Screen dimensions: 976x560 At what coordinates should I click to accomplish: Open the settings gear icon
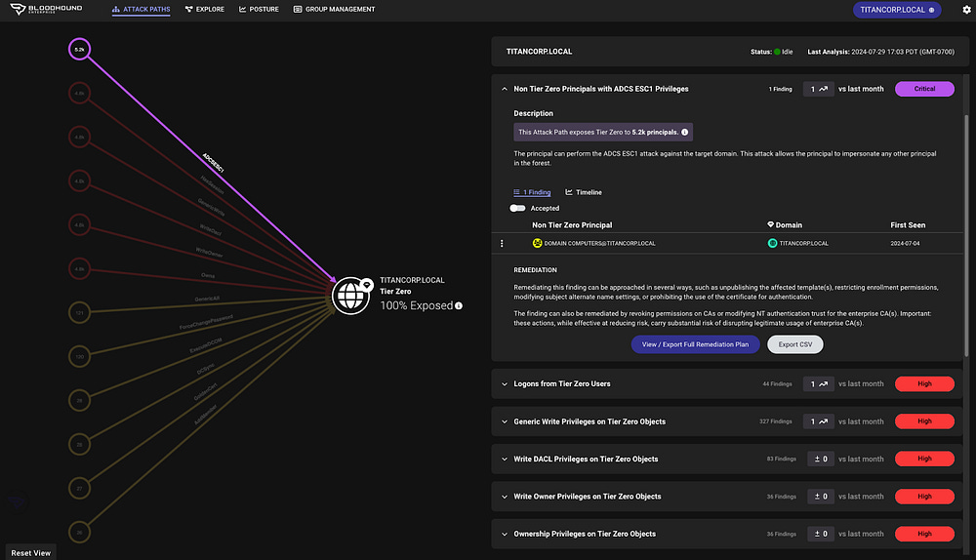966,10
